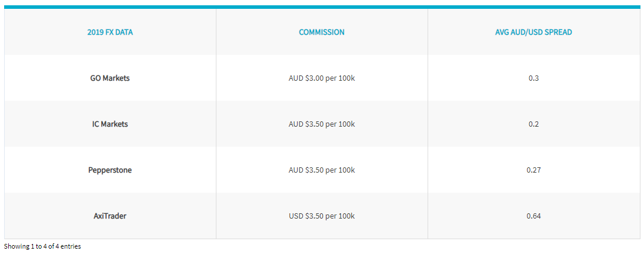Select the 0.27 spread value for Pepperstone
The width and height of the screenshot is (644, 261).
pos(533,170)
